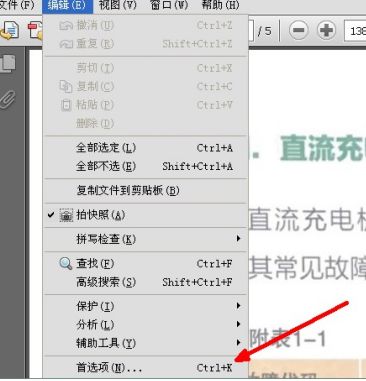Viewport: 366px width, 381px height.
Task: Open the 视图(V) menu
Action: (118, 5)
